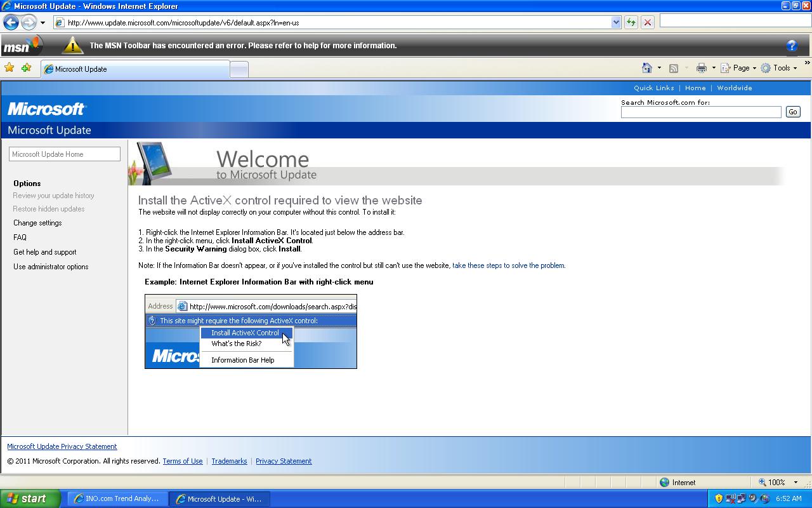
Task: Switch to INO.com Trend Analysis taskbar window
Action: [118, 499]
